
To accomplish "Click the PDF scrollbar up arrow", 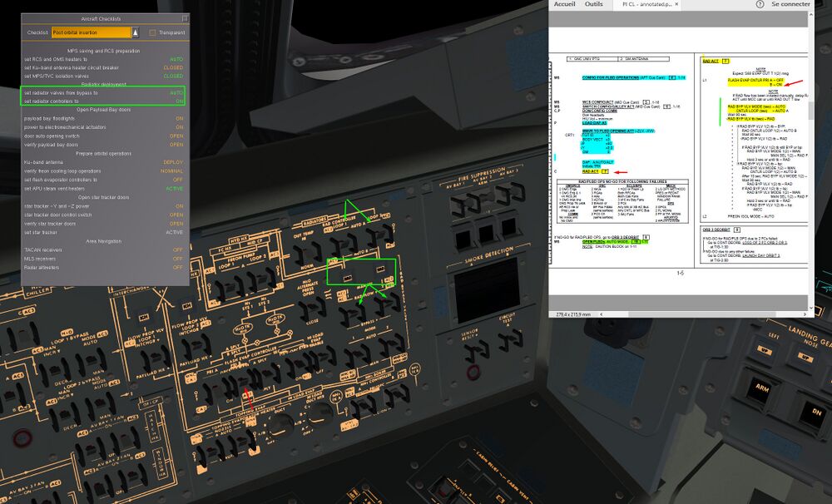I will pyautogui.click(x=810, y=15).
